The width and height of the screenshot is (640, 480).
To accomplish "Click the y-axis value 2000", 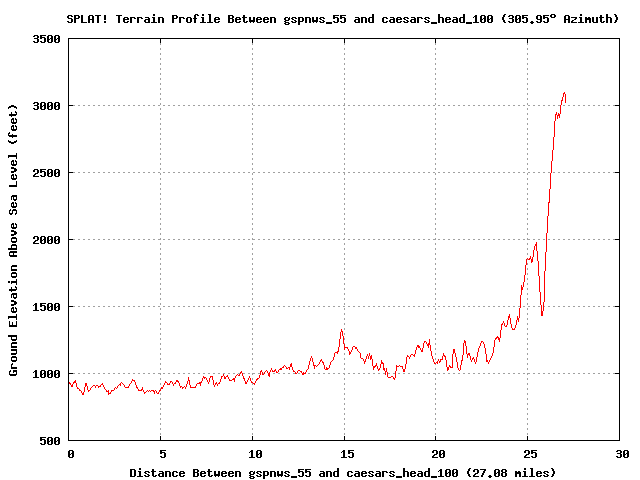I will point(46,240).
